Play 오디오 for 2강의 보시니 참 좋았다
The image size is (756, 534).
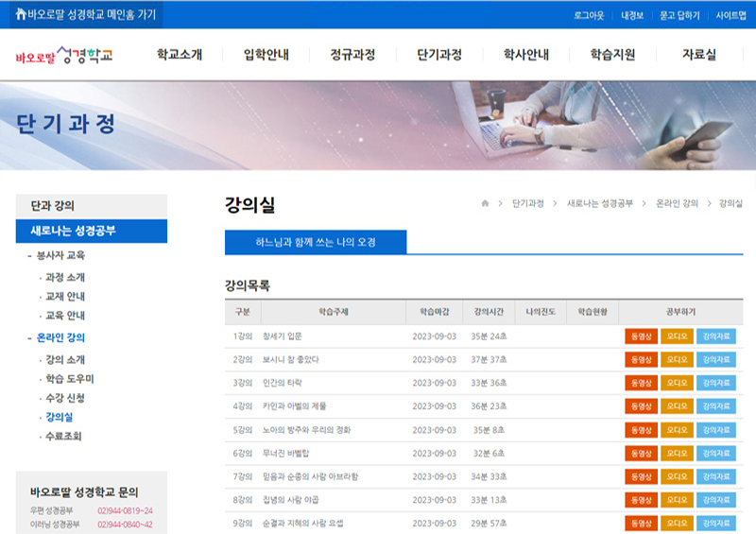(677, 359)
